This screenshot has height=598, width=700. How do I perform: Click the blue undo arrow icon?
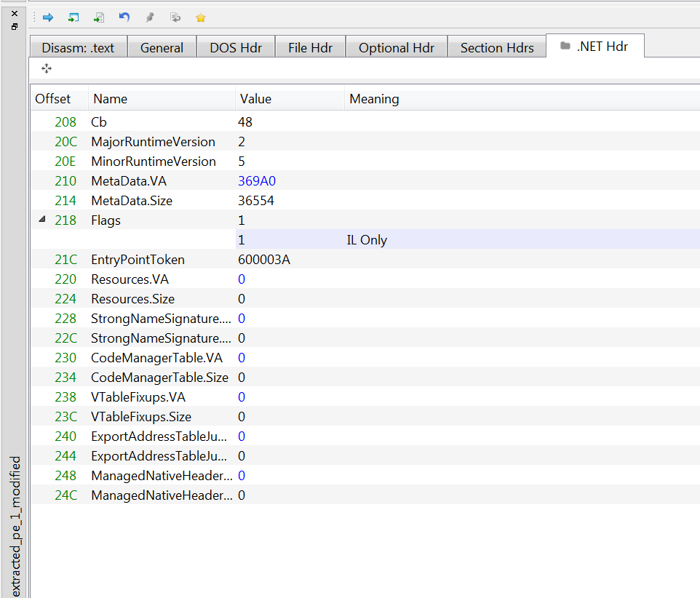[x=124, y=17]
